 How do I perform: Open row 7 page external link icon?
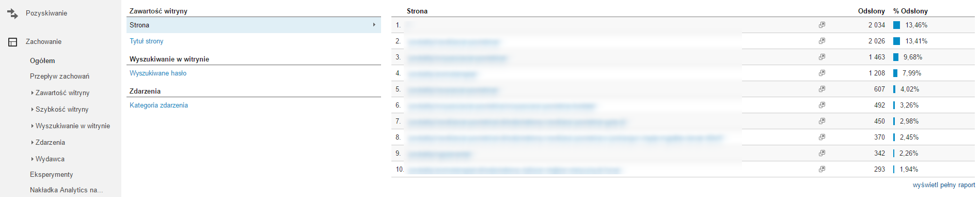pyautogui.click(x=822, y=121)
